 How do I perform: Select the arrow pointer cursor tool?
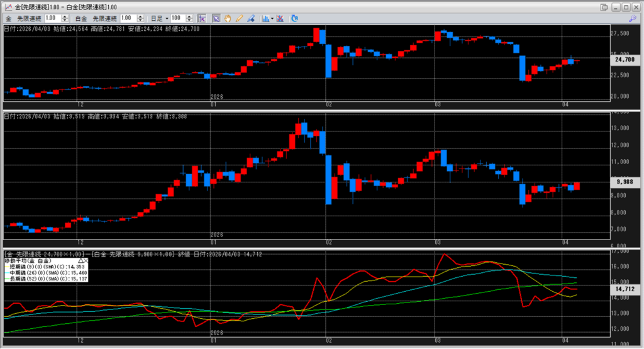point(216,18)
